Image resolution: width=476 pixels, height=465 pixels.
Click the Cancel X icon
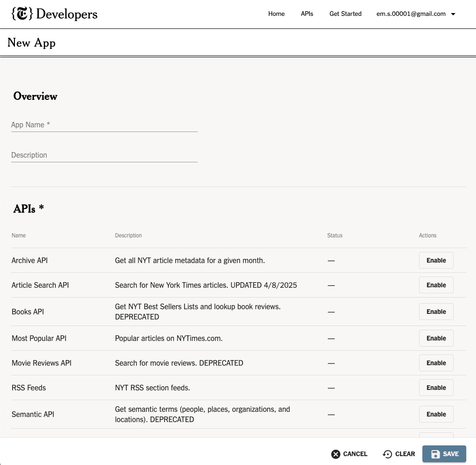pyautogui.click(x=336, y=454)
